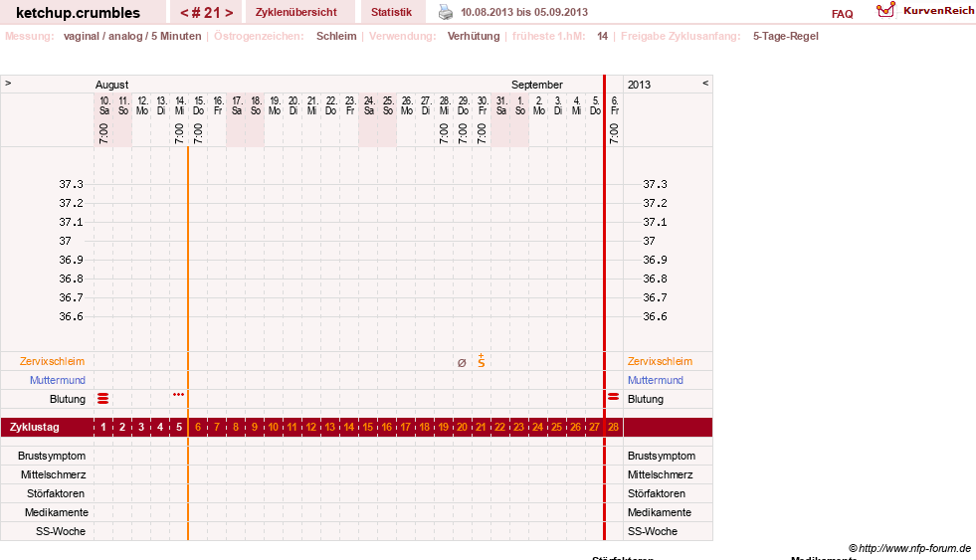This screenshot has height=560, width=976.
Task: Open Statistik tab
Action: click(x=392, y=12)
